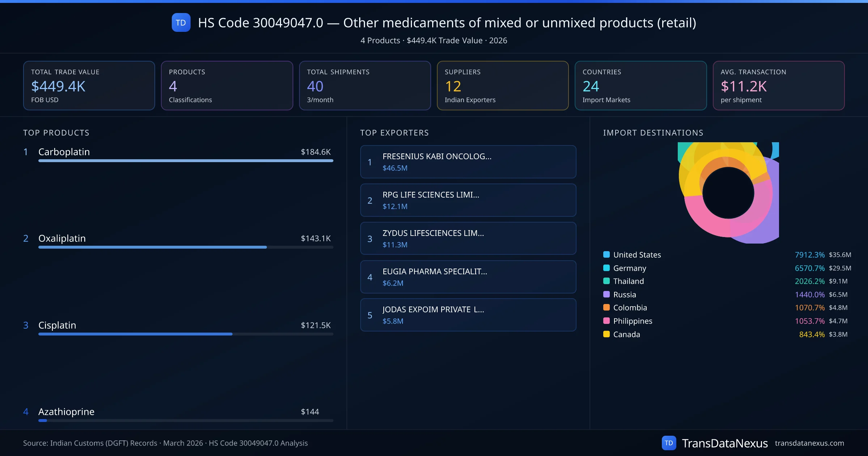Image resolution: width=868 pixels, height=456 pixels.
Task: Open the Zydus Lifesciences exporter card
Action: (468, 238)
